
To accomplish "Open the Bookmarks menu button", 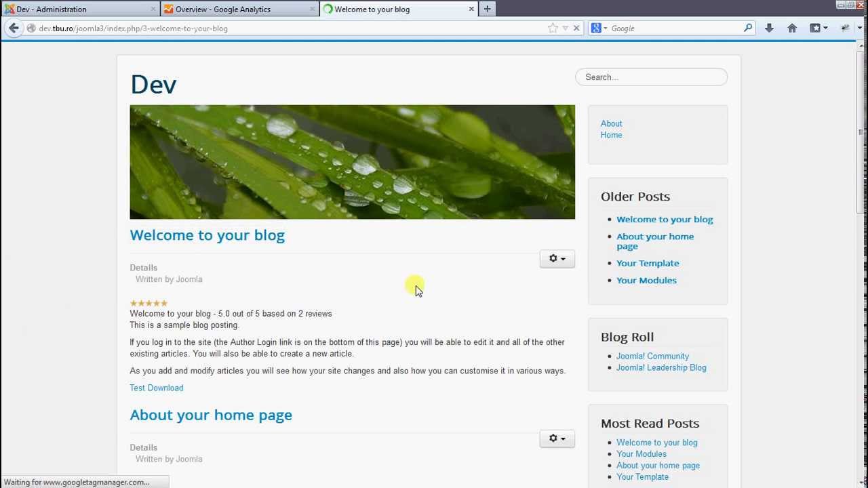I will click(x=818, y=28).
